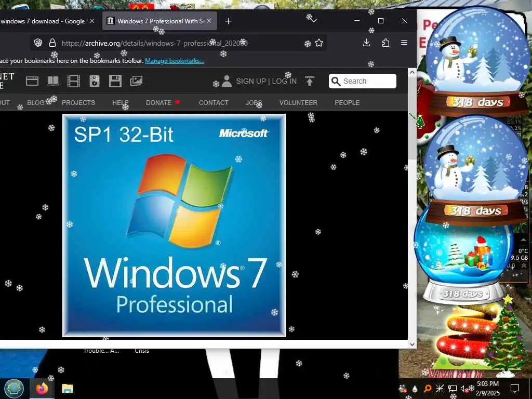This screenshot has width=532, height=399.
Task: Click the Archive Audio speaker icon
Action: [x=95, y=81]
